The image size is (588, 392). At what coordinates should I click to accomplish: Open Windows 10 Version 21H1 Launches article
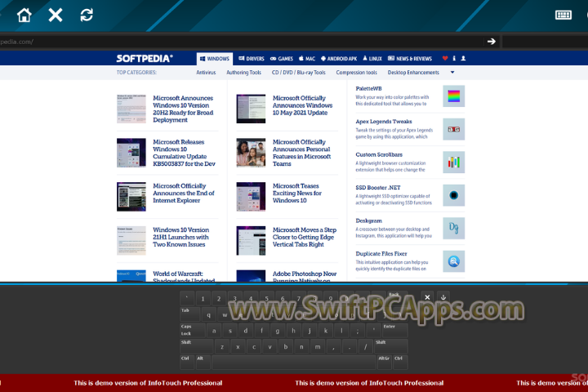click(180, 237)
